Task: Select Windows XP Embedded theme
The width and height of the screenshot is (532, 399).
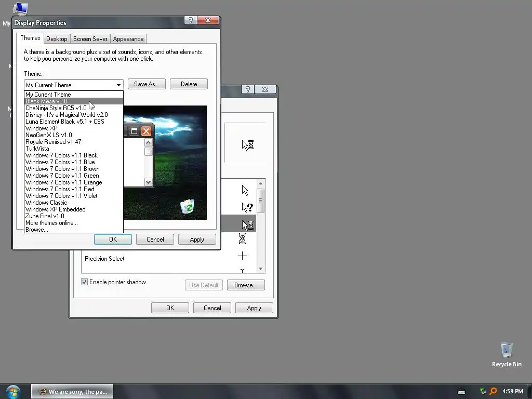Action: tap(74, 209)
